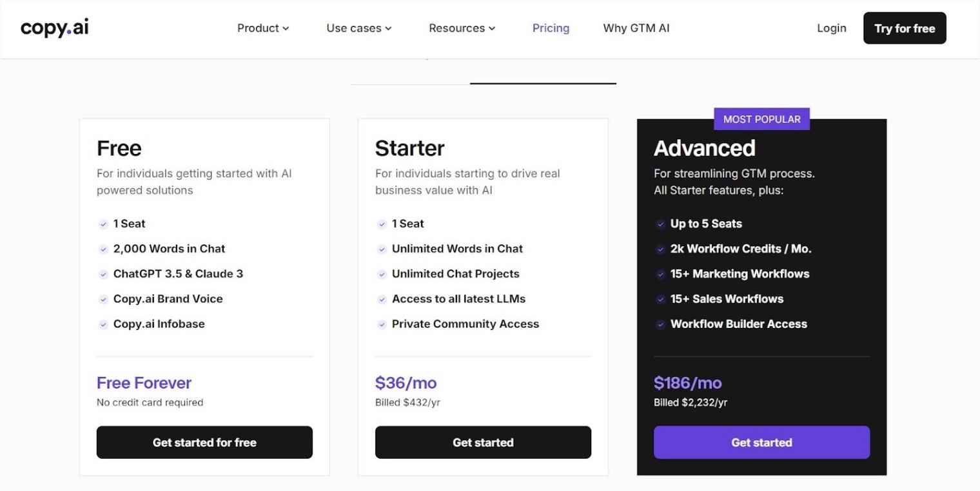Click check icon beside Copy.ai Brand Voice
Viewport: 980px width, 491px height.
click(103, 300)
